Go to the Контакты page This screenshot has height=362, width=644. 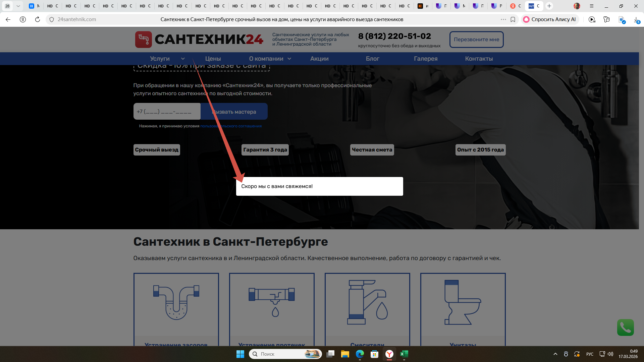point(479,59)
